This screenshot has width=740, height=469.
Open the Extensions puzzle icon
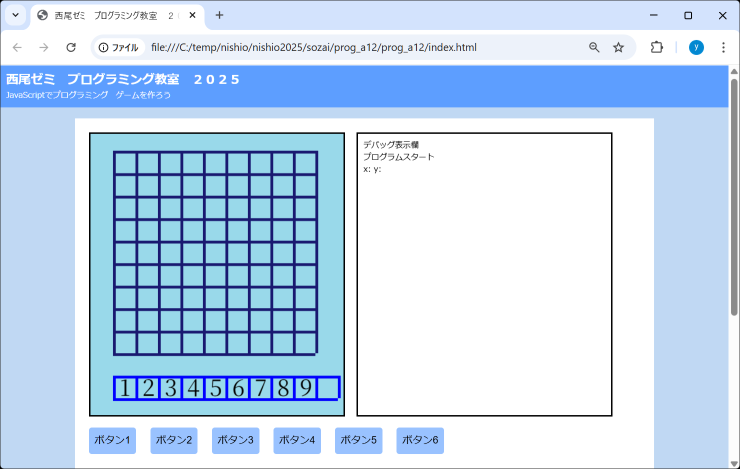656,47
